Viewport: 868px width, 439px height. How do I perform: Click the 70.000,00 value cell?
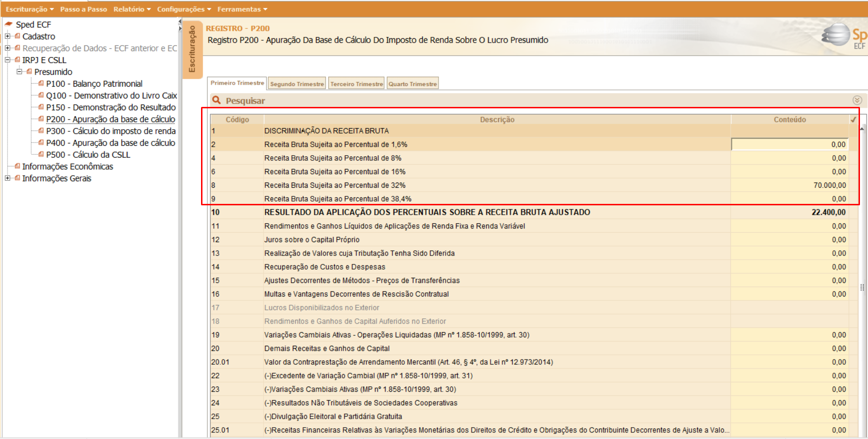pos(789,185)
